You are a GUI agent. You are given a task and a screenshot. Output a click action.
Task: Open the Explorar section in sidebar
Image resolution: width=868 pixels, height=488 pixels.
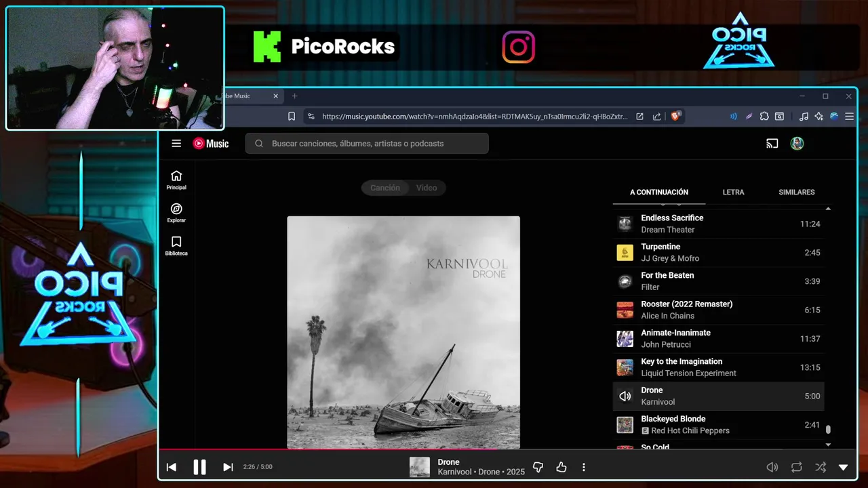tap(176, 213)
